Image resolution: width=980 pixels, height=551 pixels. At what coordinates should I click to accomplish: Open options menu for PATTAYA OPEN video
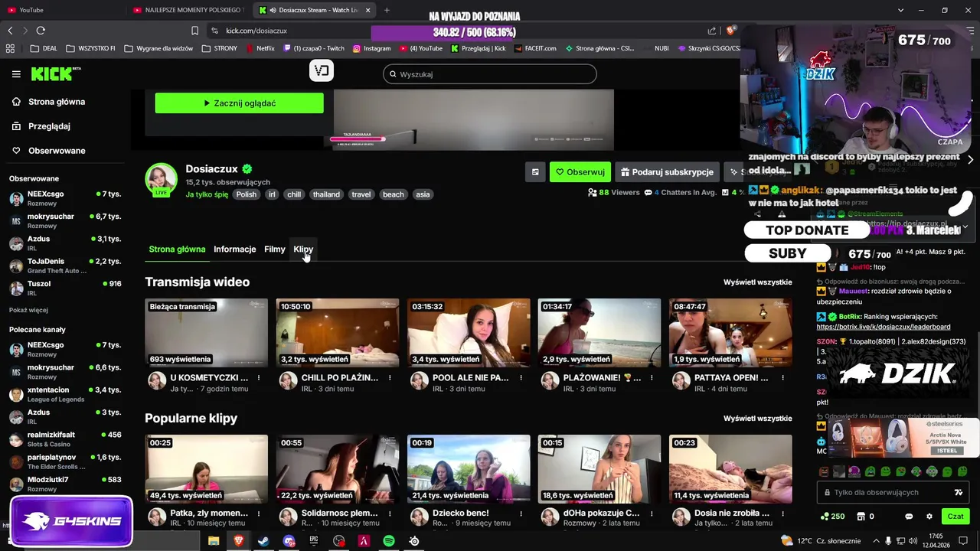click(782, 377)
